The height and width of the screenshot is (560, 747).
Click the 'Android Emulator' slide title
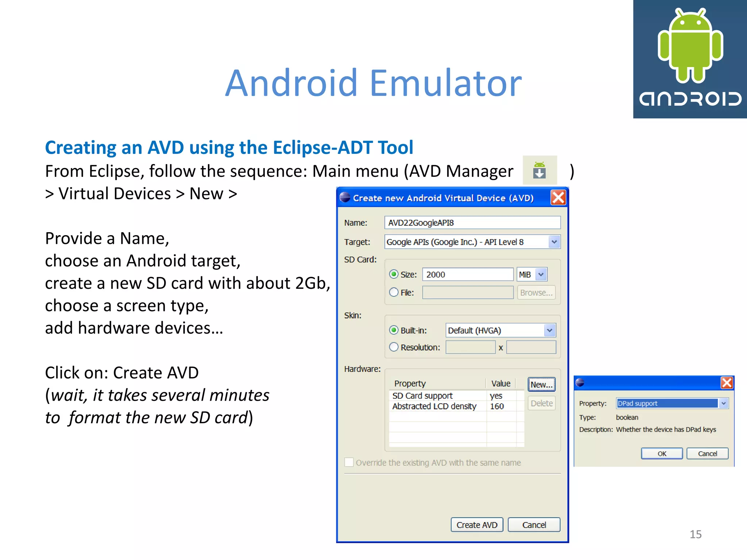[x=373, y=83]
